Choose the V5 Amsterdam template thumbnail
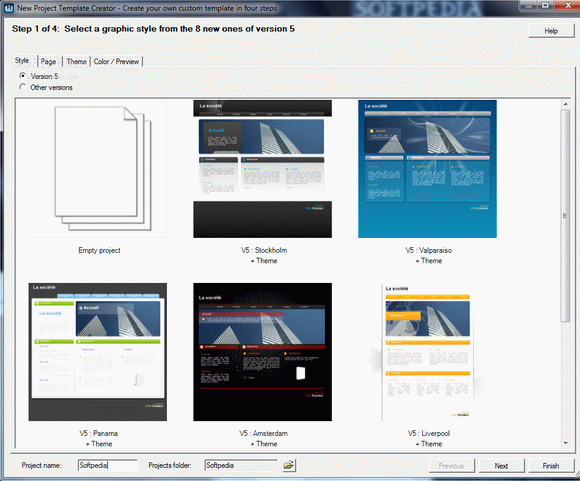Image resolution: width=580 pixels, height=481 pixels. (263, 352)
